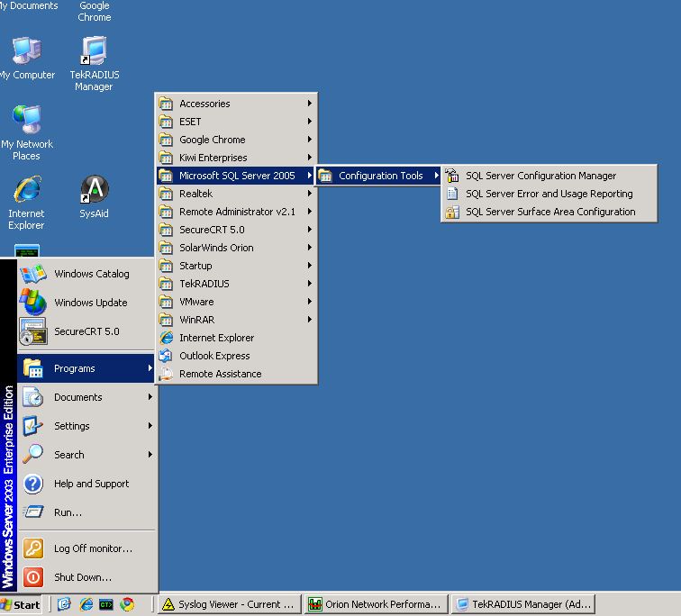
Task: Open TekRADIUS Manager desktop shortcut
Action: [x=94, y=52]
